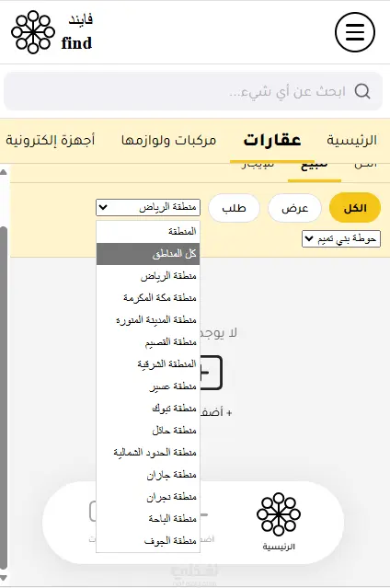The width and height of the screenshot is (390, 588).
Task: Choose منطقة مكة المكرمة option
Action: [148, 298]
